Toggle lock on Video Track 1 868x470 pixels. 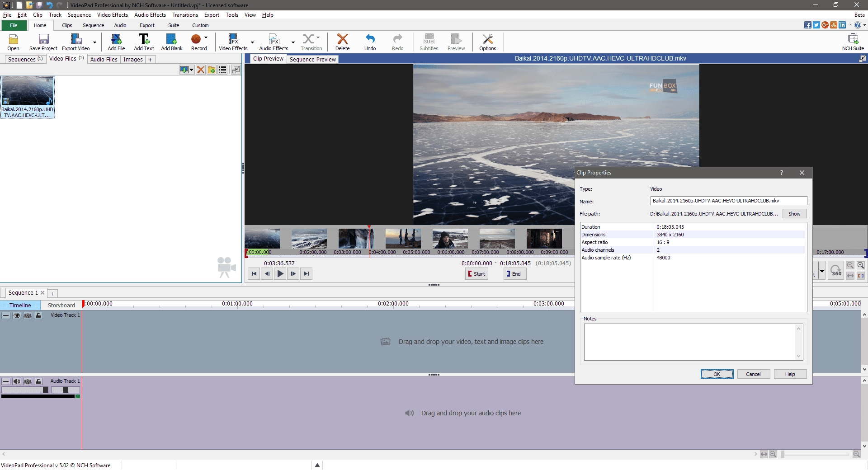(x=39, y=315)
